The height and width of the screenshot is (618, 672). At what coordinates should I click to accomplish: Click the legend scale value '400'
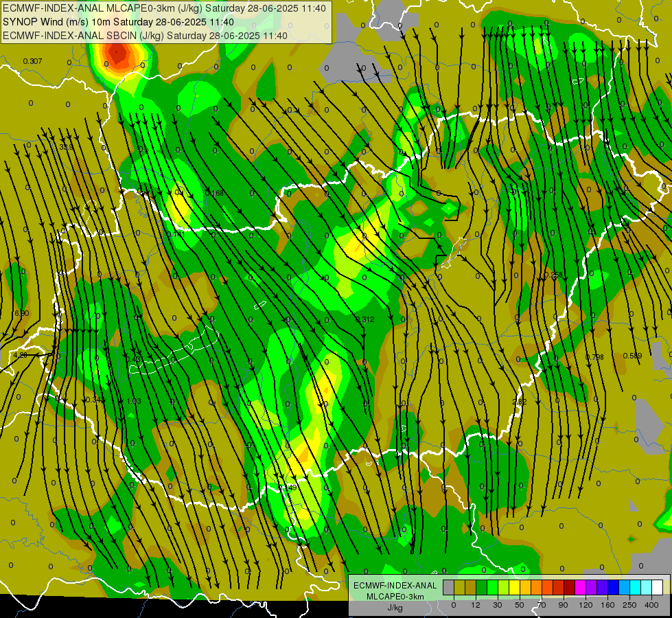[x=651, y=605]
